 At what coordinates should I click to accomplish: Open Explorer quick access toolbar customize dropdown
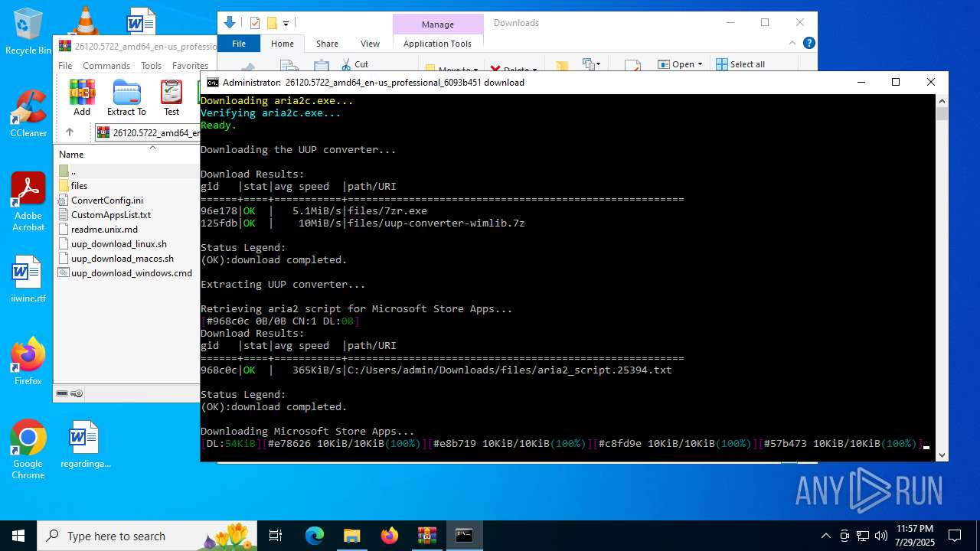(286, 24)
